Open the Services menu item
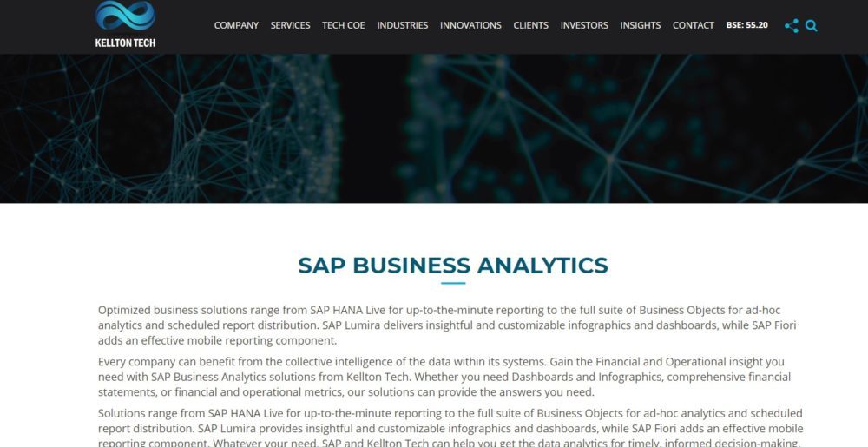 290,25
